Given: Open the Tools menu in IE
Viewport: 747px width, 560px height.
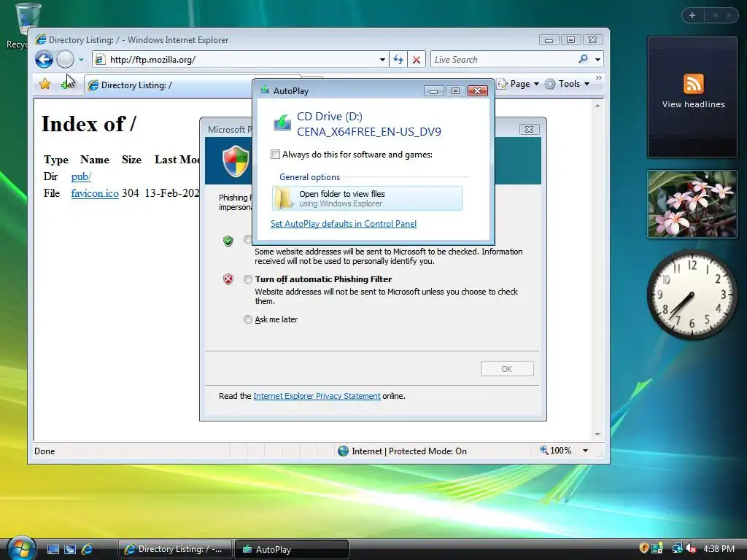Looking at the screenshot, I should tap(568, 84).
